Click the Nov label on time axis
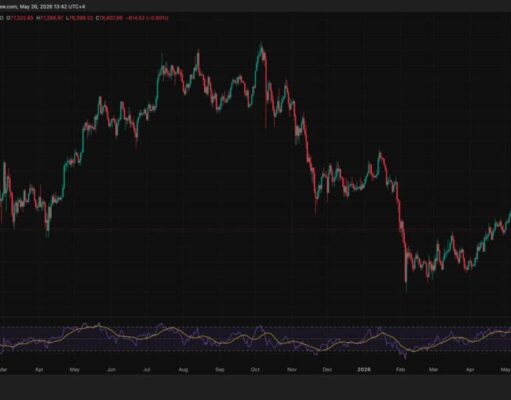 292,370
